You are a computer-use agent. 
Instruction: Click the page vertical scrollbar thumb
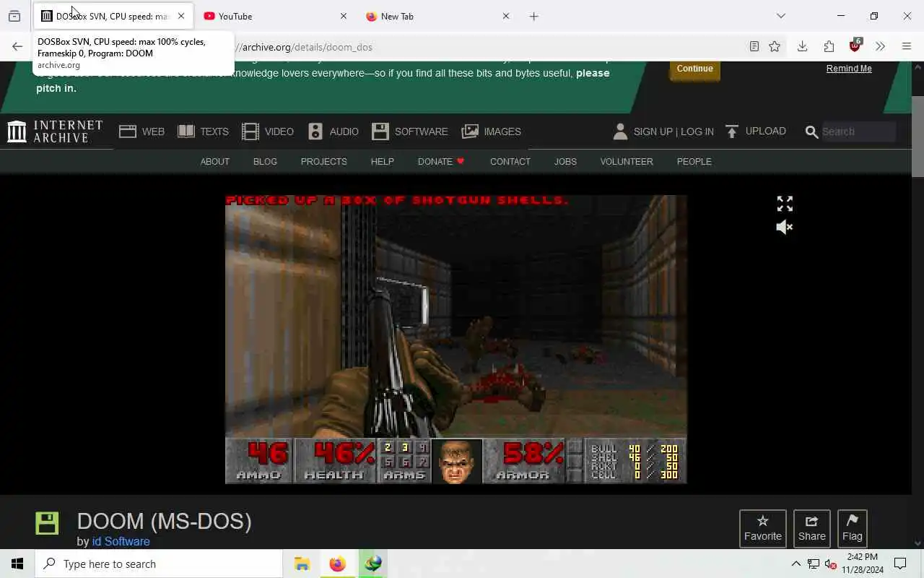click(918, 135)
